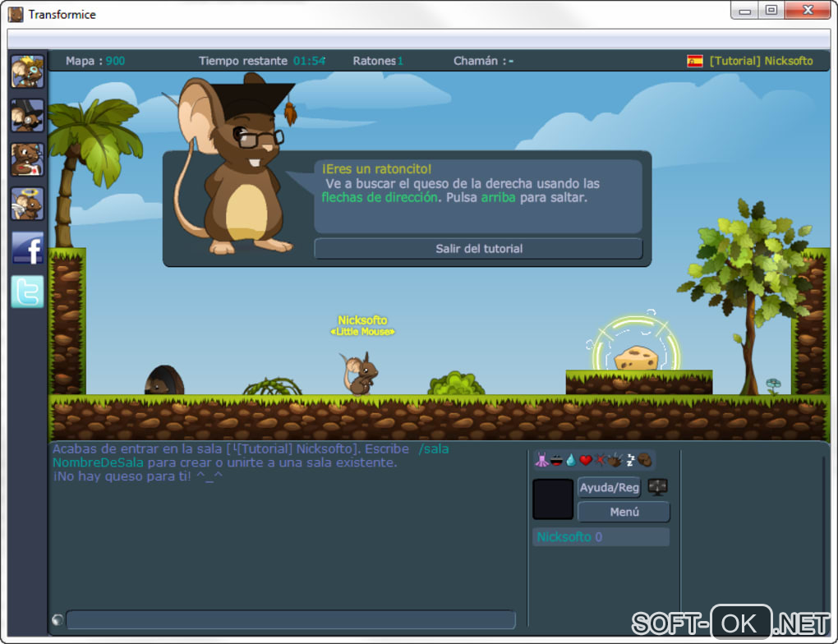Select Nicksofto 0 in the player list

point(601,537)
